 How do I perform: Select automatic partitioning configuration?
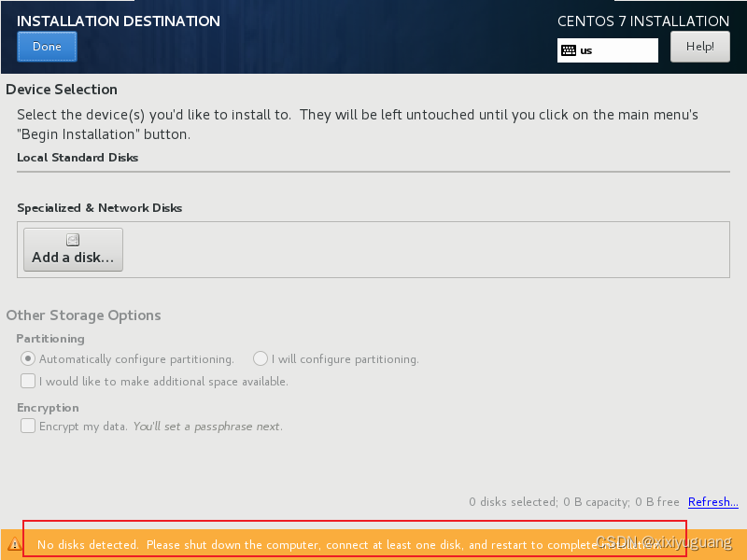pyautogui.click(x=28, y=358)
